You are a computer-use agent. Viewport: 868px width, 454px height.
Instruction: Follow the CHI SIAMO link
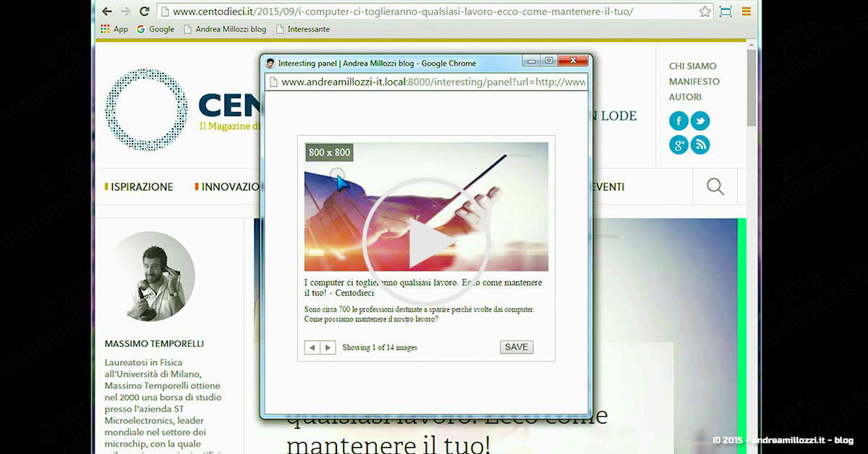[x=691, y=67]
